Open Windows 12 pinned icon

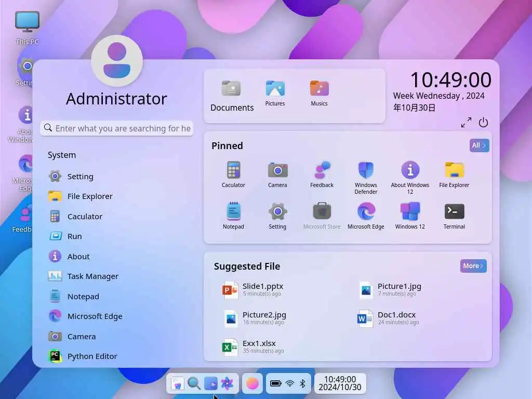(x=410, y=216)
